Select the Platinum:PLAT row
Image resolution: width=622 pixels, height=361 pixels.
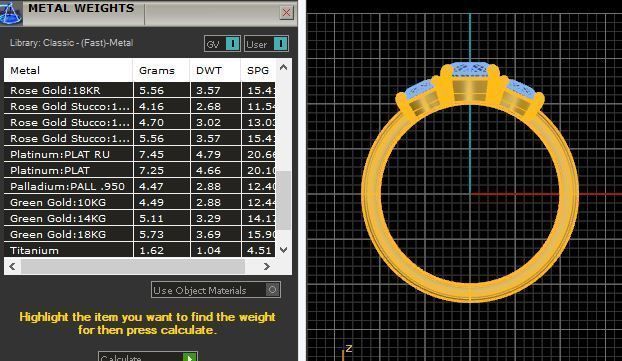140,171
